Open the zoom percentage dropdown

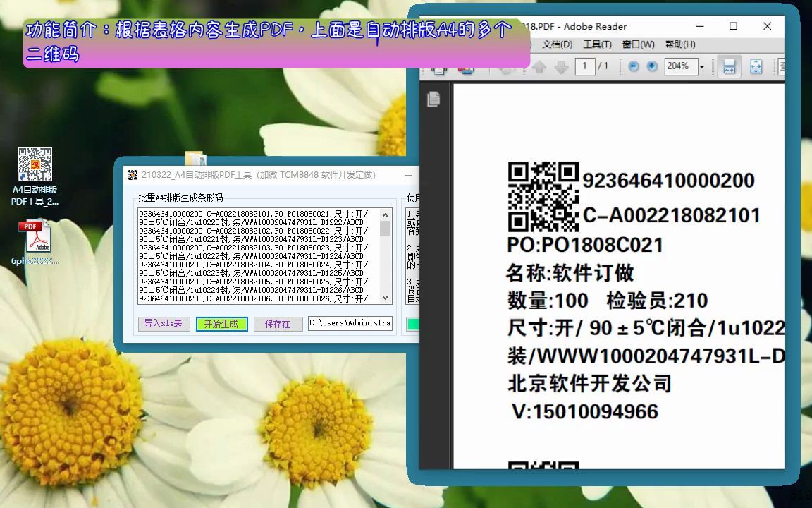point(701,66)
